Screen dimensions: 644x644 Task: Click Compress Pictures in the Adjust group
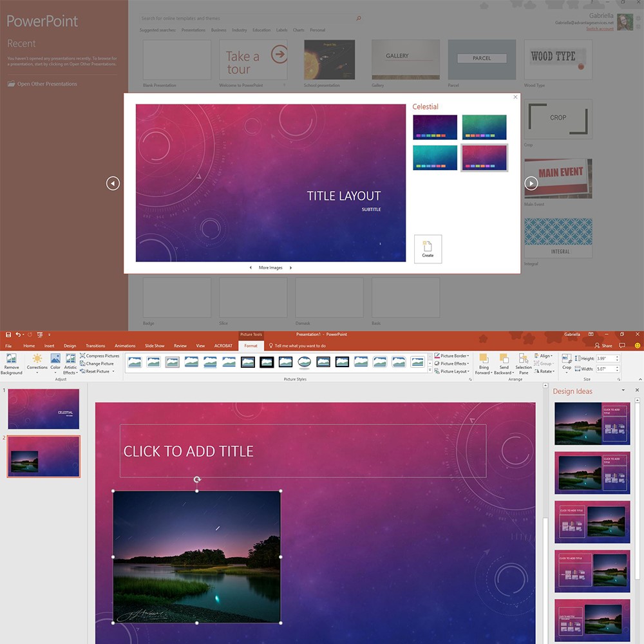tap(100, 356)
